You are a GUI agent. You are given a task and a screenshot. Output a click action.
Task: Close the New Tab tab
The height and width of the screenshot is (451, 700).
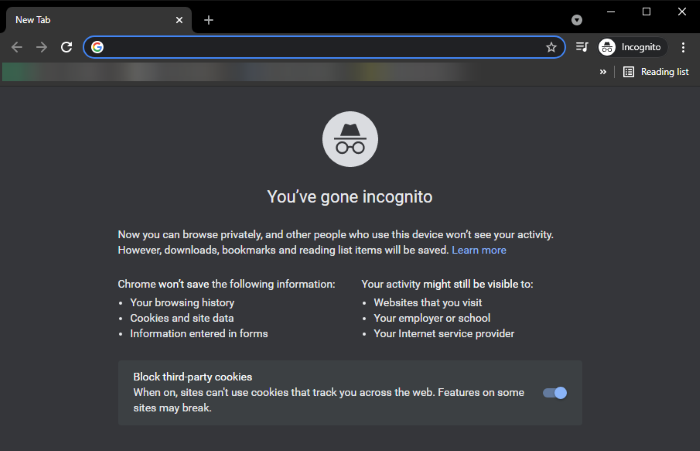click(x=180, y=20)
